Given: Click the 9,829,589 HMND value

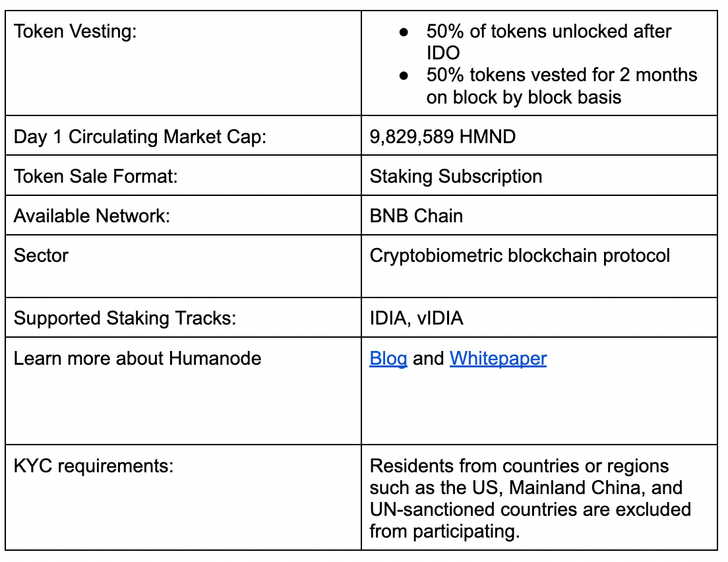Looking at the screenshot, I should (x=442, y=137).
